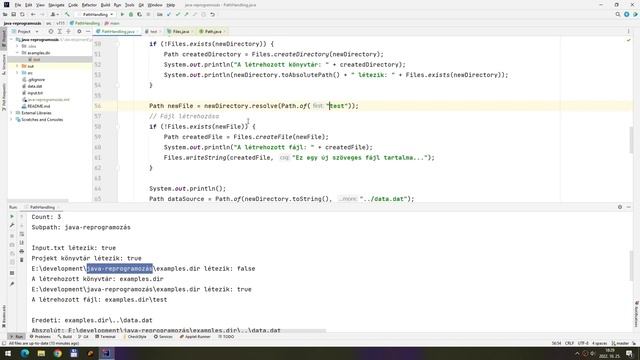Open File Explorer from the taskbar

pos(41,353)
